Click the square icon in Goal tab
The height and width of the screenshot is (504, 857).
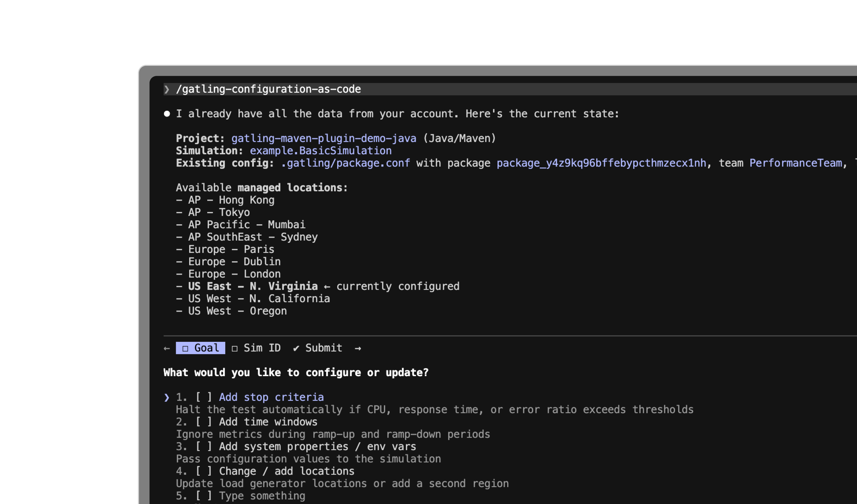tap(185, 348)
